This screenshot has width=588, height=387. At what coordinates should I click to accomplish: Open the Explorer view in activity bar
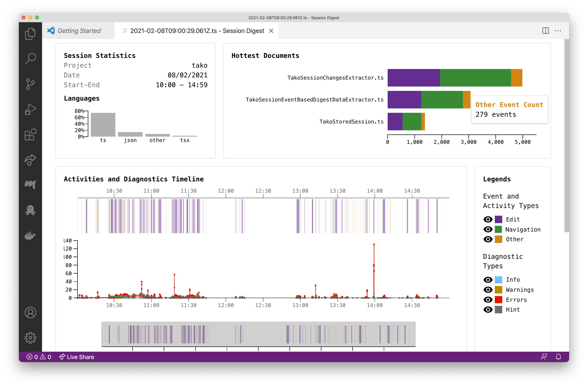click(x=30, y=34)
